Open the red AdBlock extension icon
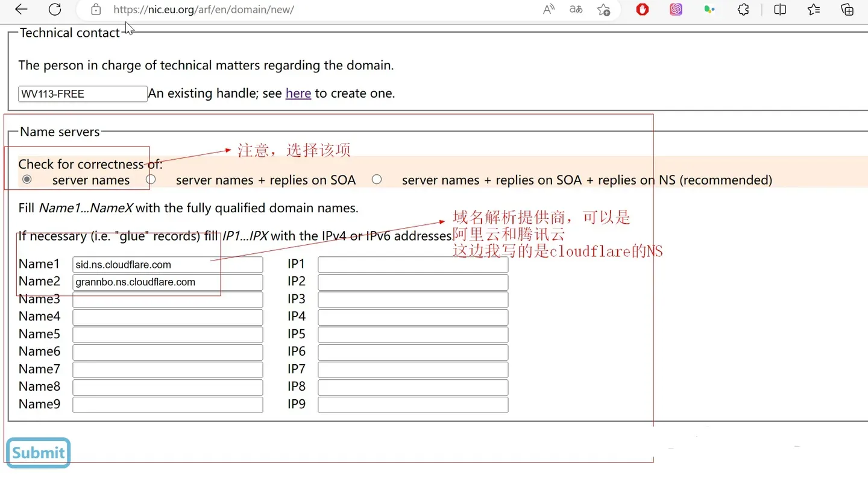The width and height of the screenshot is (868, 477). 643,10
